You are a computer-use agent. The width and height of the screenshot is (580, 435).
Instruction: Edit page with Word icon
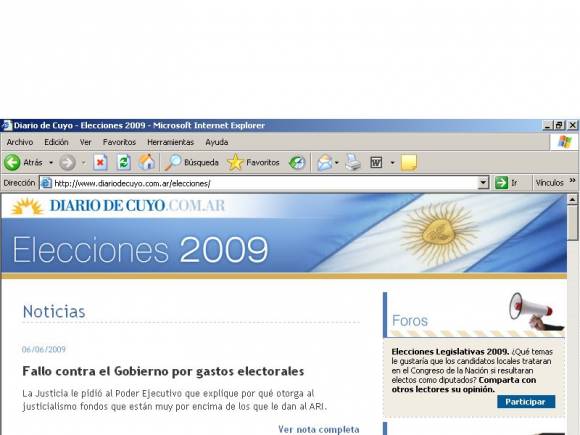pos(376,162)
